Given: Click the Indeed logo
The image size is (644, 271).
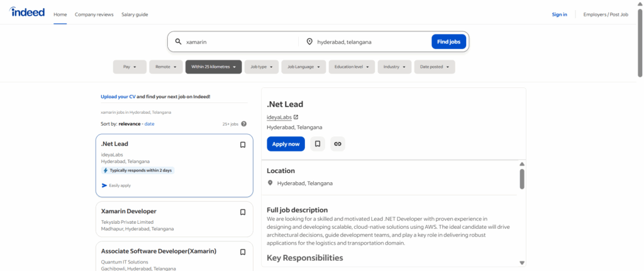Looking at the screenshot, I should (27, 13).
